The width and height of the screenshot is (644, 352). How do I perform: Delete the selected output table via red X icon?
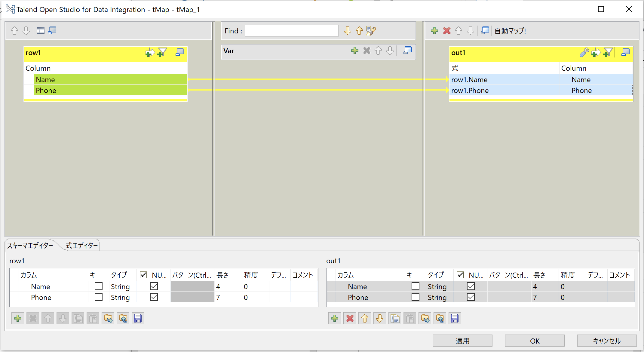447,30
